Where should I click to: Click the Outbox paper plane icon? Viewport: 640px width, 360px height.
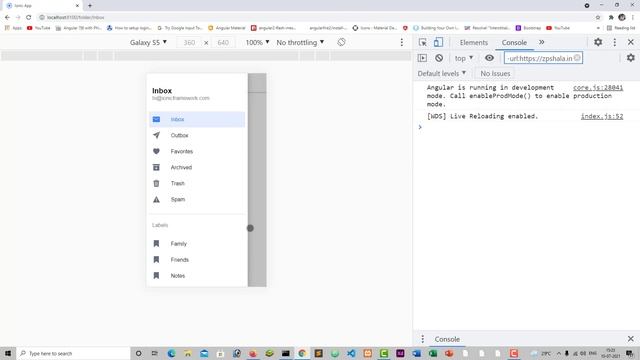click(x=156, y=135)
